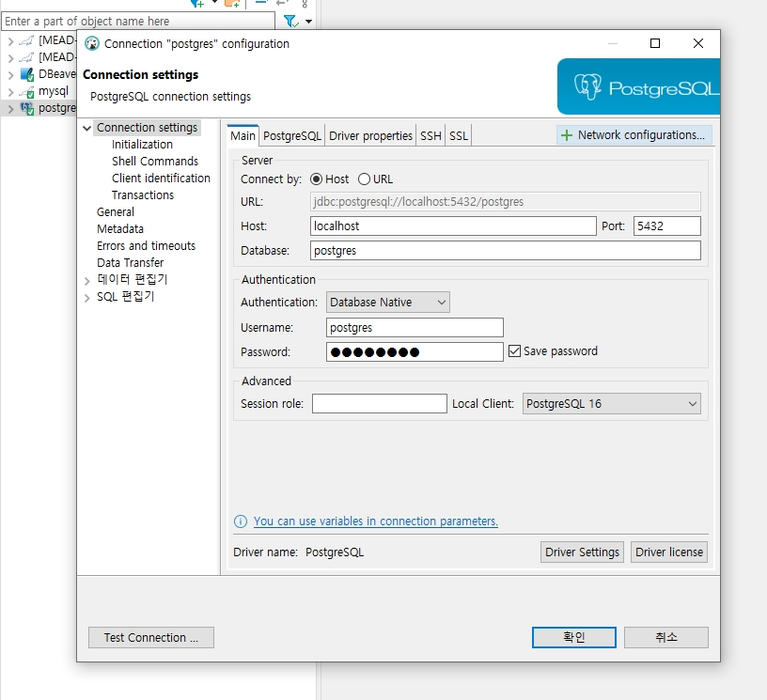This screenshot has height=700, width=767.
Task: Click the DBeaver sample database icon
Action: [x=26, y=74]
